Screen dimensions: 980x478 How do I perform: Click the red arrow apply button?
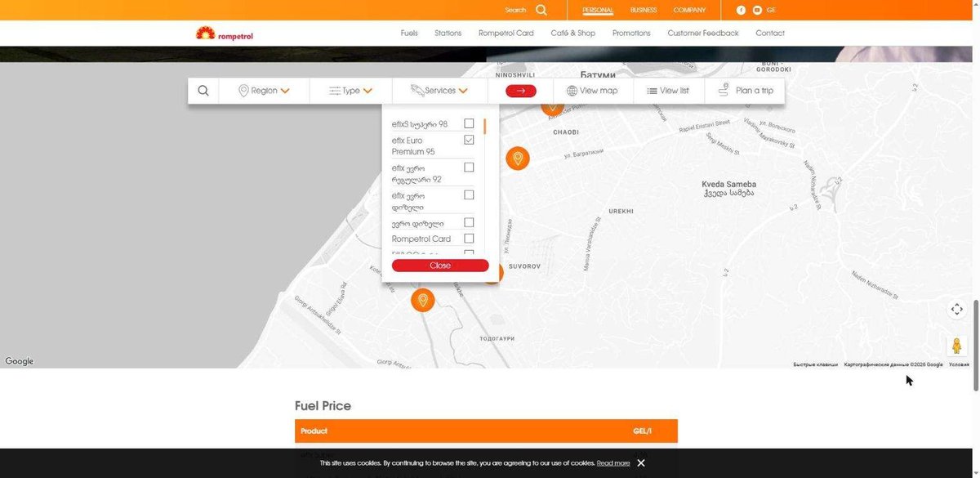click(x=521, y=91)
